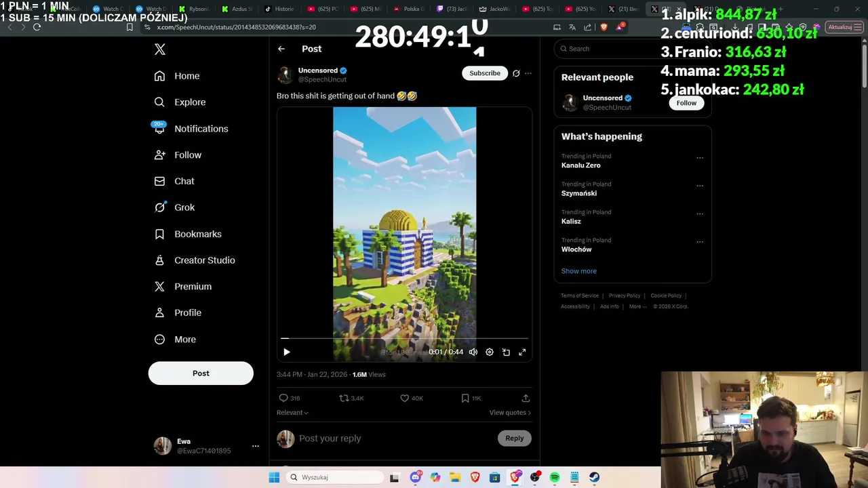Open View quotes

(510, 413)
